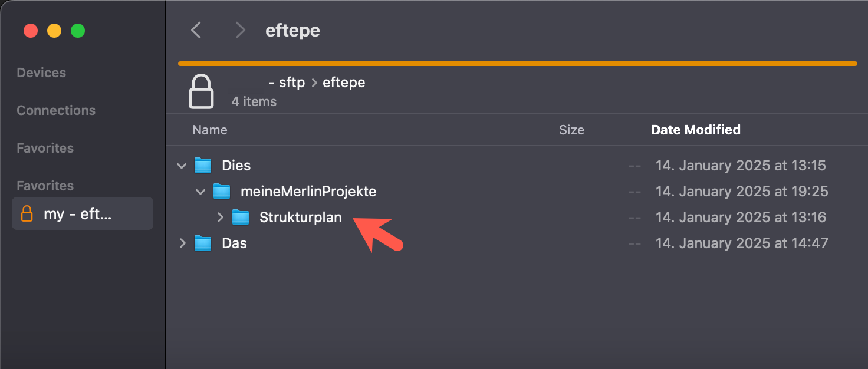
Task: Click the forward navigation arrow
Action: pyautogui.click(x=240, y=29)
